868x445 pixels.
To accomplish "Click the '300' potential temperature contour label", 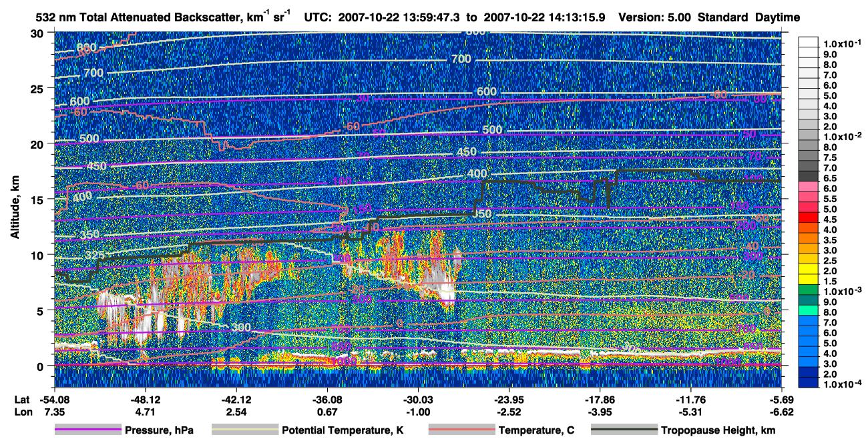I will pos(242,328).
